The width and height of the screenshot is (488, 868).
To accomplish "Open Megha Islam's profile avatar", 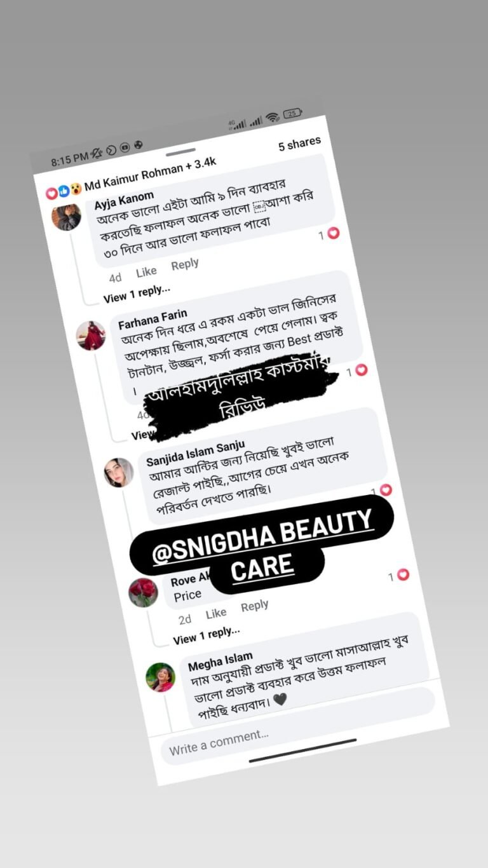I will pos(160,677).
